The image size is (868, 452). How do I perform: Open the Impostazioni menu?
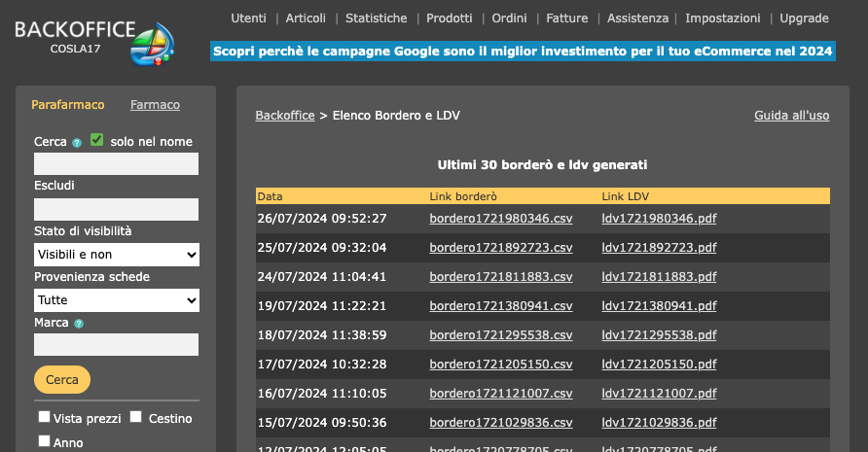[x=723, y=18]
